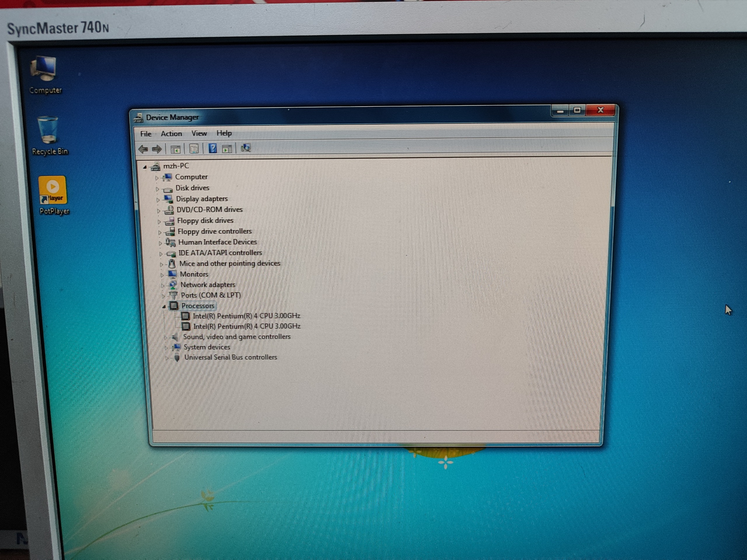The height and width of the screenshot is (560, 747).
Task: Click the Universal Serial Bus controllers icon
Action: (x=177, y=358)
